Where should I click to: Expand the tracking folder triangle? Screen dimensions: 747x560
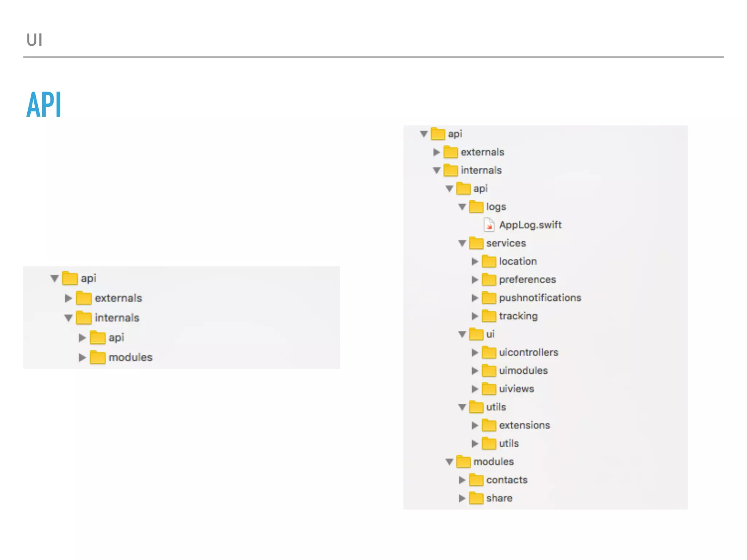pos(475,316)
